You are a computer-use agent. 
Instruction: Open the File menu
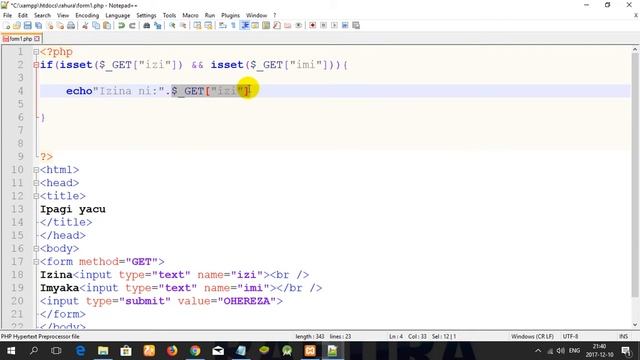pos(7,15)
